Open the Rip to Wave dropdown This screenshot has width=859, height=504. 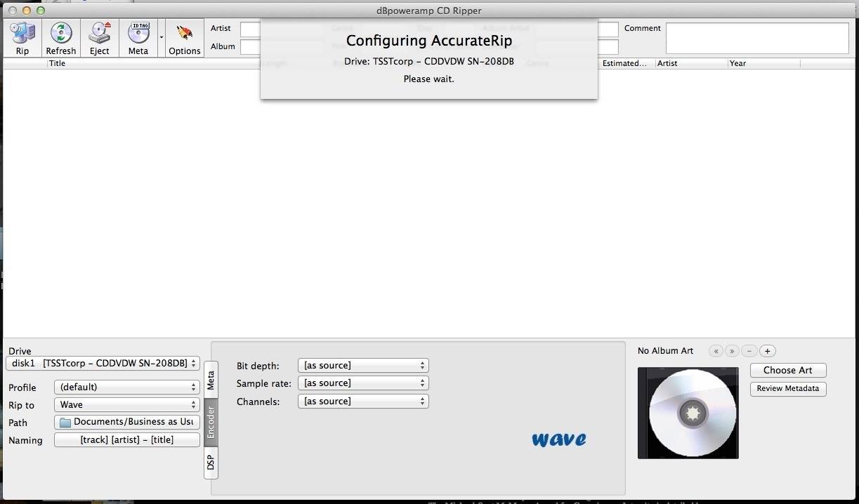click(x=127, y=404)
